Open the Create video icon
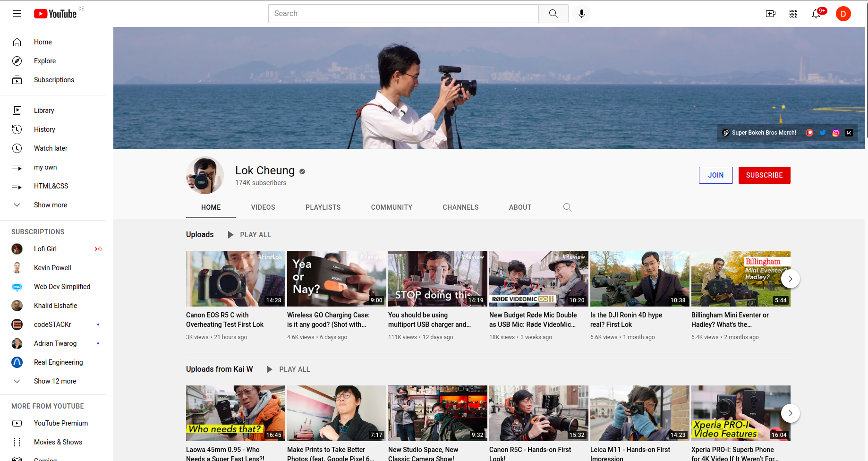 771,14
